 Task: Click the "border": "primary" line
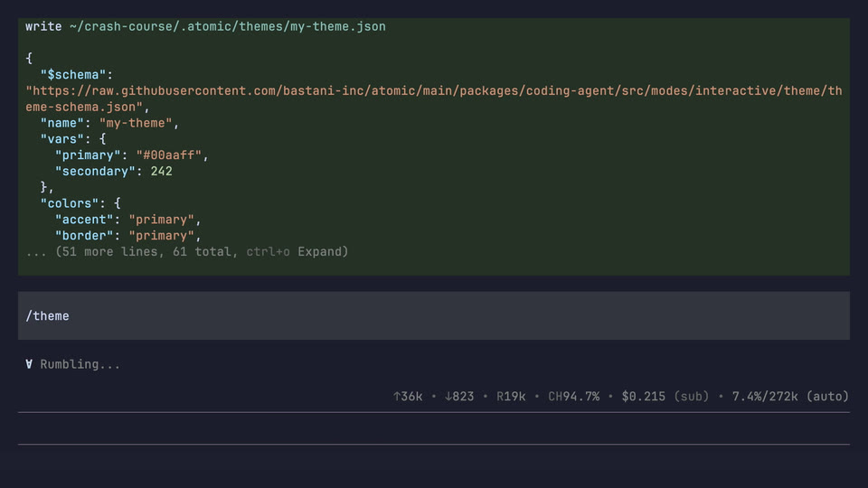click(x=127, y=235)
